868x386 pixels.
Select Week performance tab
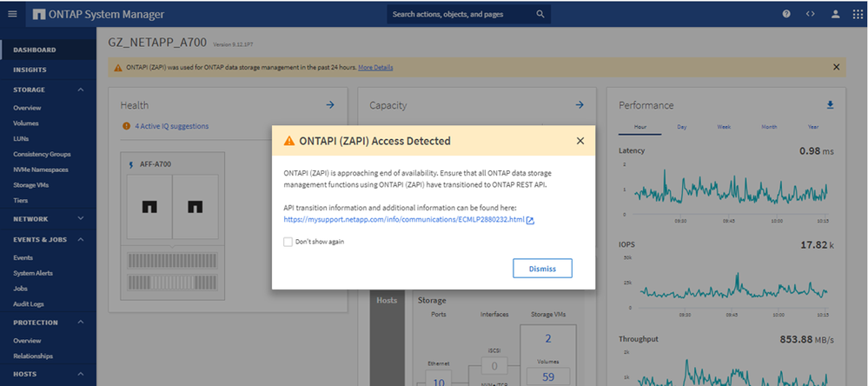724,127
